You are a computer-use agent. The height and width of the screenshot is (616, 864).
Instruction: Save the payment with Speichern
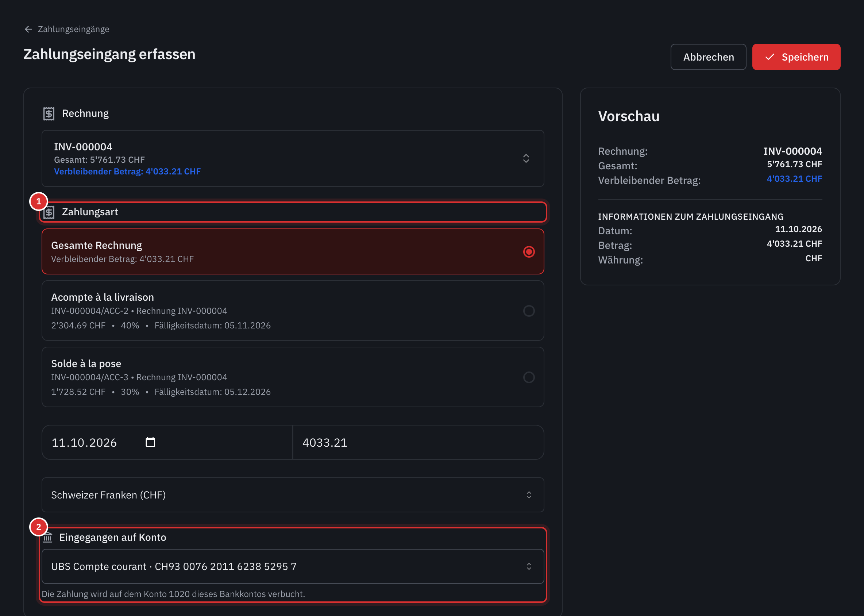pyautogui.click(x=796, y=57)
